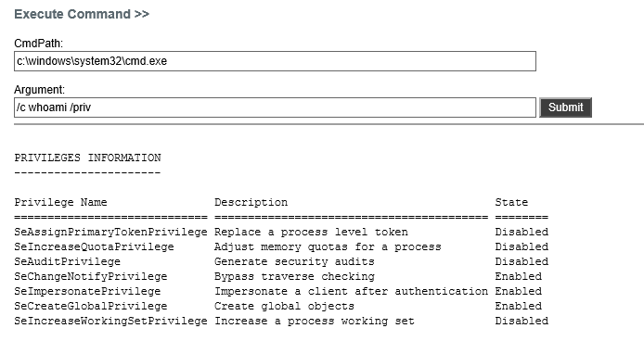644x341 pixels.
Task: Click the Argument label
Action: (x=39, y=90)
